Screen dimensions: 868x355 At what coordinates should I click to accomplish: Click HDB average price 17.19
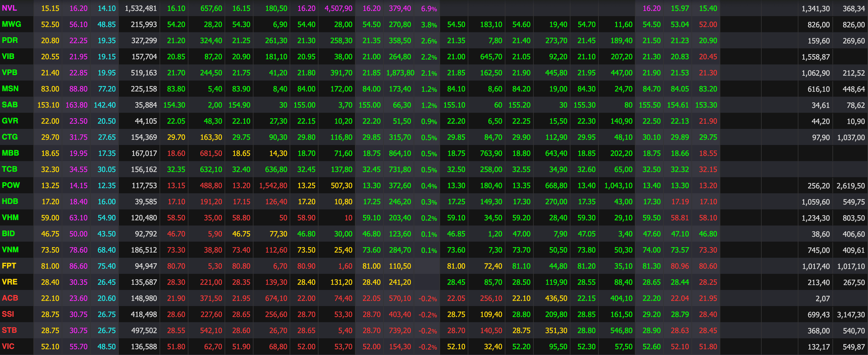[680, 202]
